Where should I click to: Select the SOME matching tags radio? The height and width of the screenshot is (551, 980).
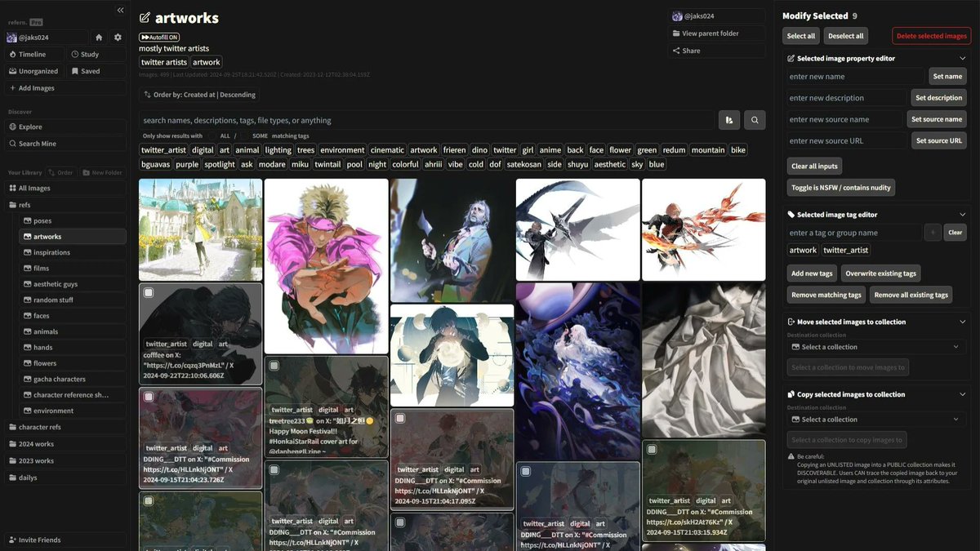pyautogui.click(x=245, y=136)
